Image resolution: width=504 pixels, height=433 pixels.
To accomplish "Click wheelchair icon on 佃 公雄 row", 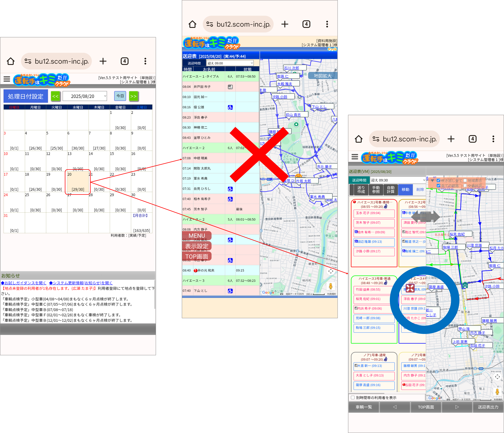I will [230, 107].
